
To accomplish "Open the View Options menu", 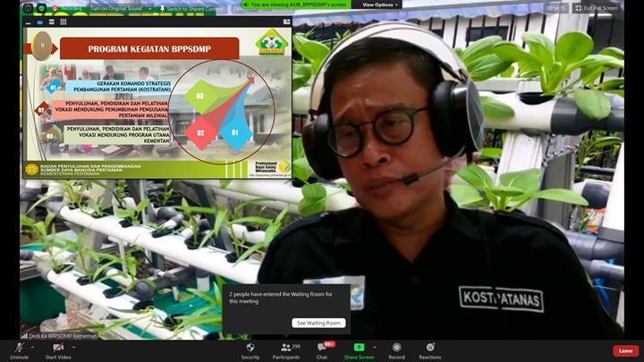I will [380, 4].
